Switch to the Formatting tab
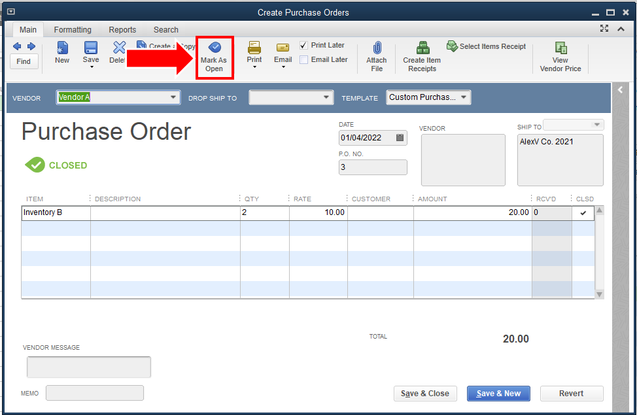The width and height of the screenshot is (637, 415). pos(73,30)
